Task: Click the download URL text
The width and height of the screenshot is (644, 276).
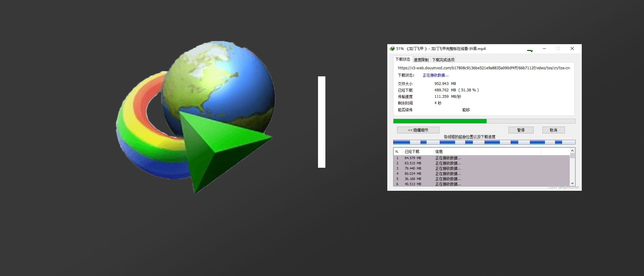Action: coord(484,68)
